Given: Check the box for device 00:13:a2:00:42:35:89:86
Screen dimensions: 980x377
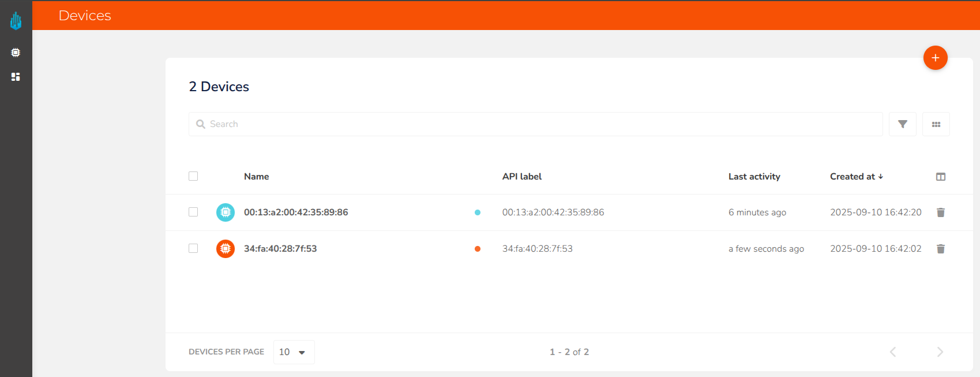Looking at the screenshot, I should [193, 212].
